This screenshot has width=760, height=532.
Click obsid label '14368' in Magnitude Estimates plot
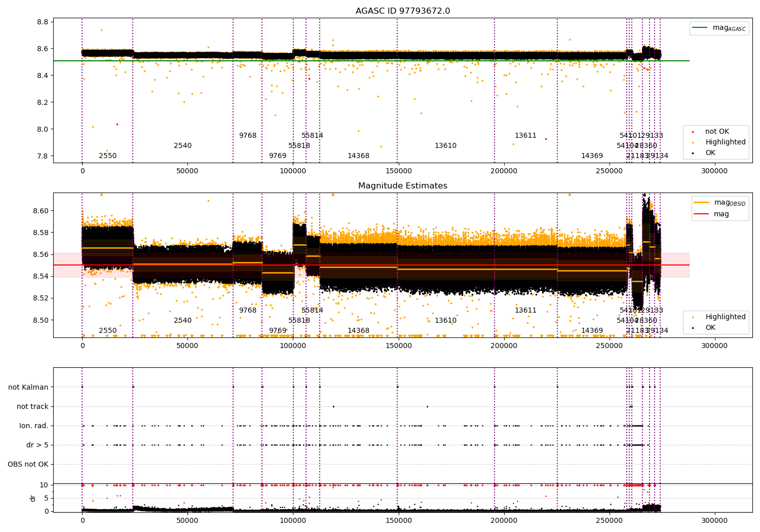359,331
